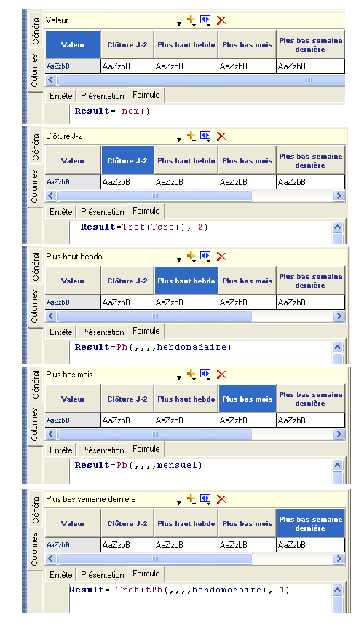Open the black dropdown arrow beside the Valeur title
The image size is (364, 626).
(179, 24)
